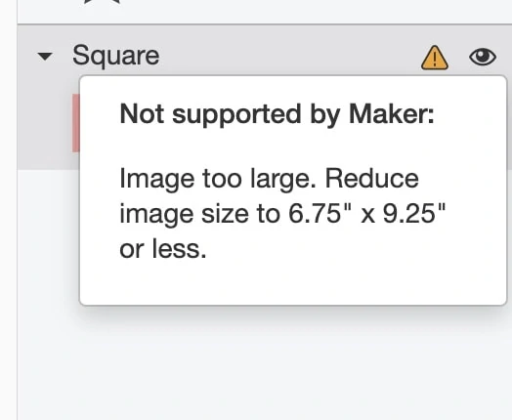Click the "image size to" text

point(200,214)
